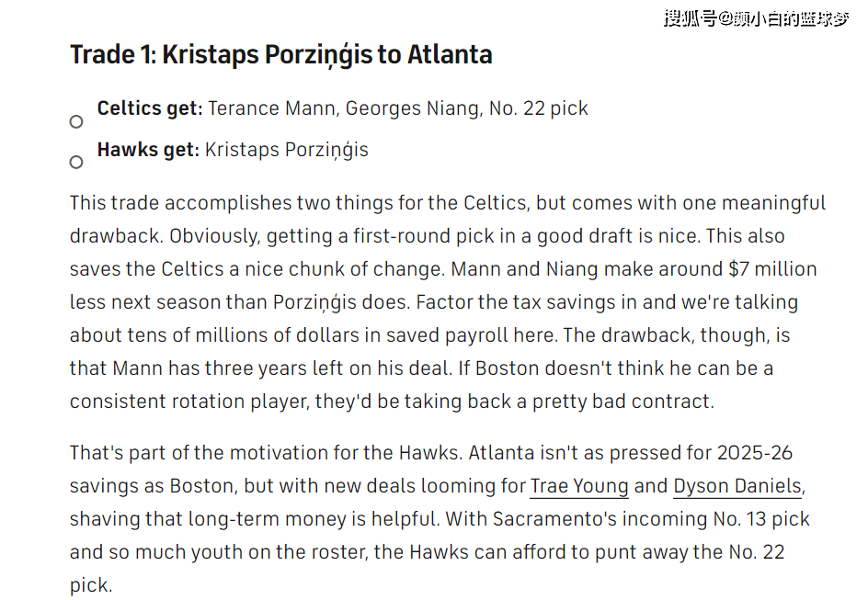
Task: Click the 2025-26 season text
Action: (x=755, y=453)
